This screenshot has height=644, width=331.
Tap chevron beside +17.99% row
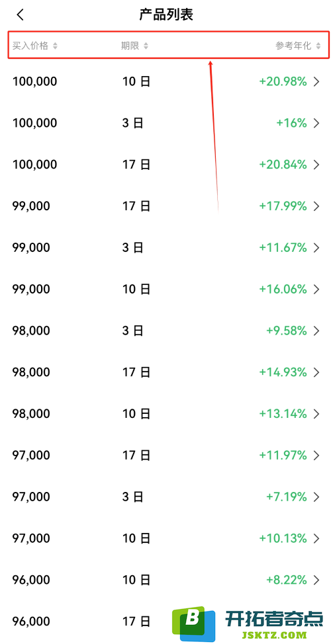316,206
